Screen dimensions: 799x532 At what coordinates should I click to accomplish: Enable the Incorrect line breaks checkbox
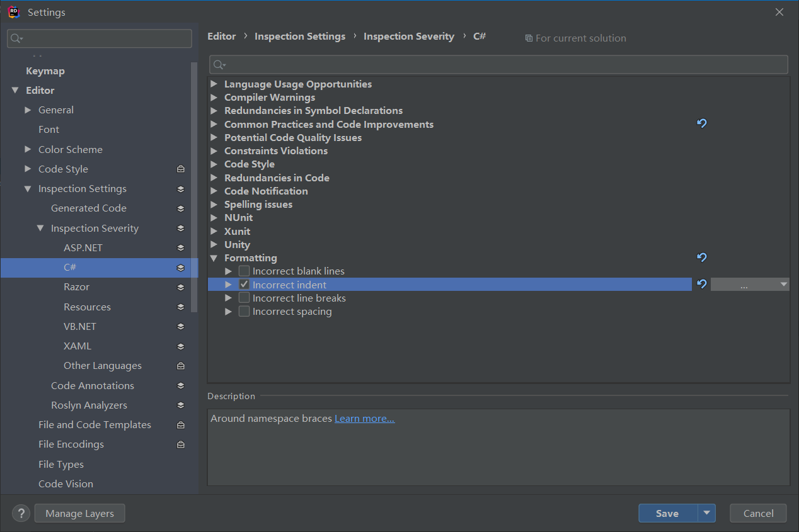tap(244, 298)
